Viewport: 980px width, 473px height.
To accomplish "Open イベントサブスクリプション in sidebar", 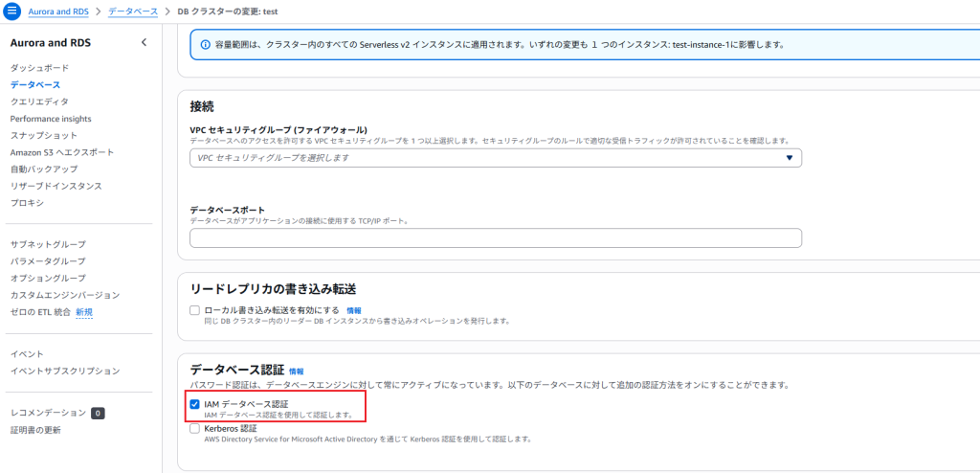I will (65, 371).
